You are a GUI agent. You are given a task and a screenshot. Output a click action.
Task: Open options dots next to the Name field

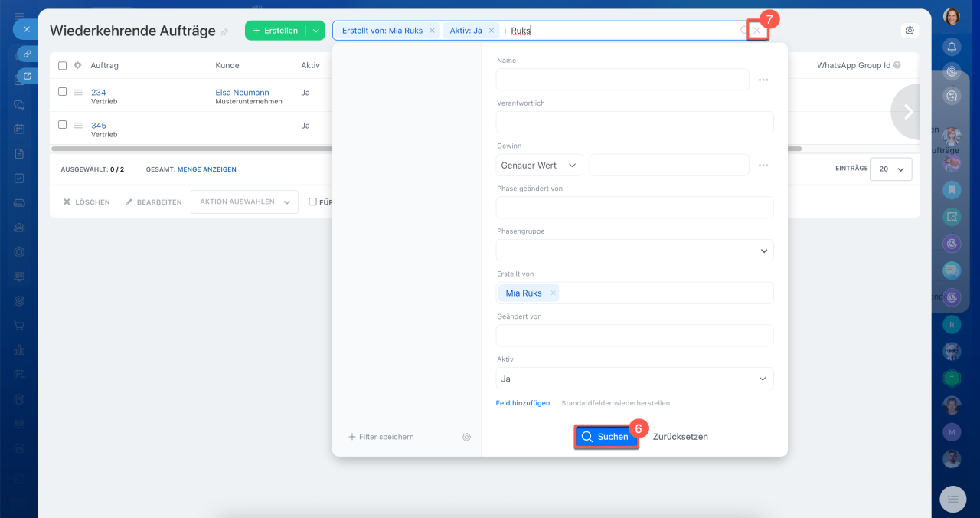click(763, 80)
